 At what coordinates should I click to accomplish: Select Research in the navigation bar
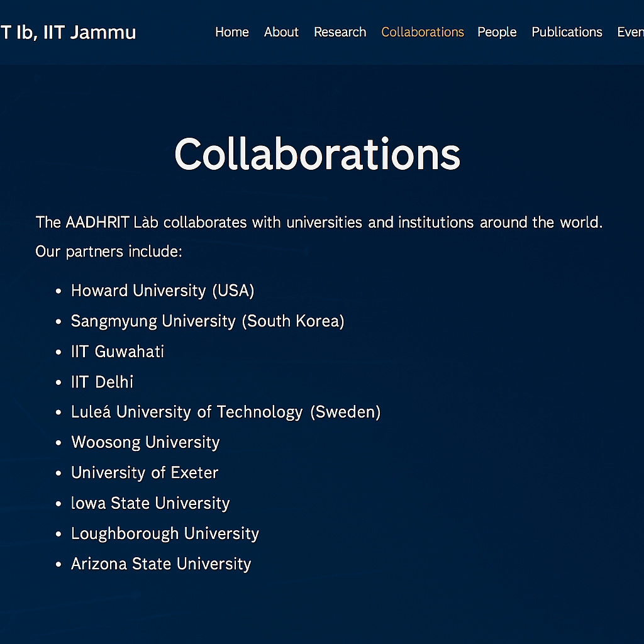coord(340,32)
